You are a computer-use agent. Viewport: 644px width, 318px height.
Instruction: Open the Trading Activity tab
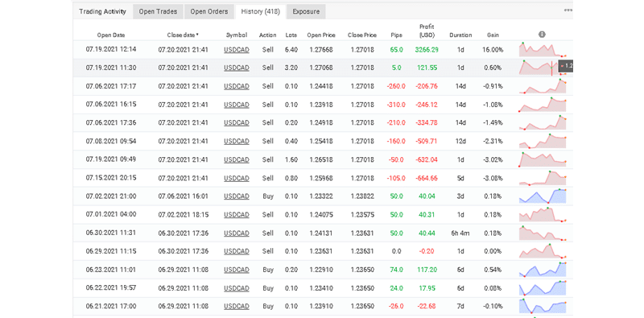click(103, 11)
